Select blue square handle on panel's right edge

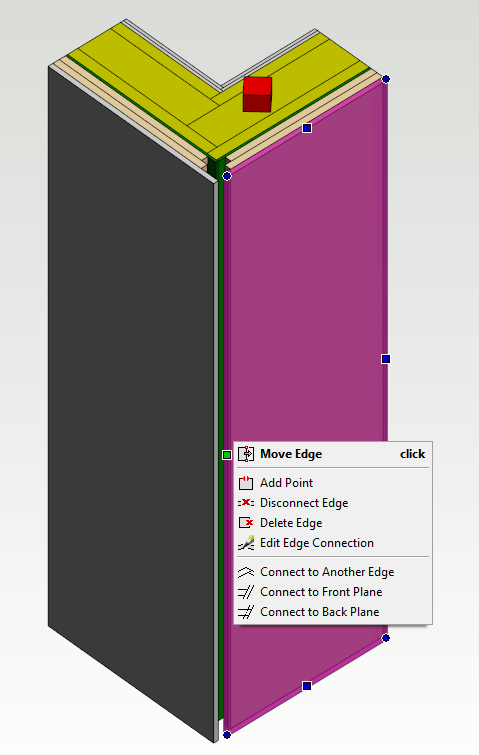[x=386, y=359]
